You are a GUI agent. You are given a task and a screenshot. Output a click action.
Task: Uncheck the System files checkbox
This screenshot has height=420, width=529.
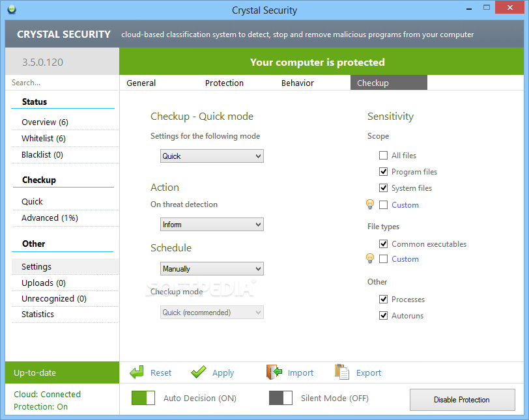click(383, 188)
